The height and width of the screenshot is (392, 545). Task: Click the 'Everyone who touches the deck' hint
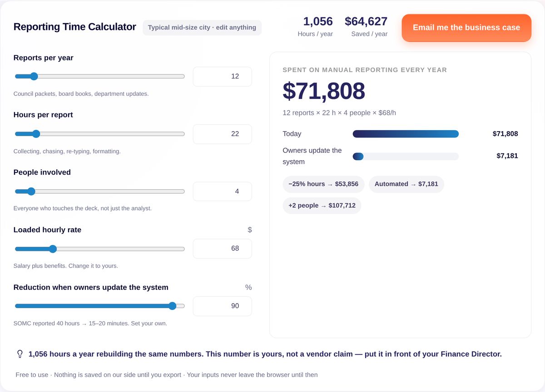click(83, 209)
